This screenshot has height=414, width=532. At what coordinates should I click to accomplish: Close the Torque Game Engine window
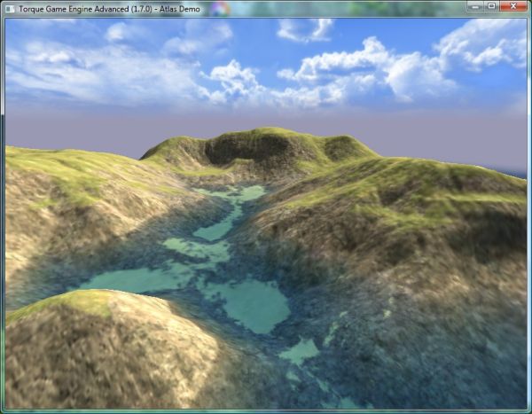[513, 6]
